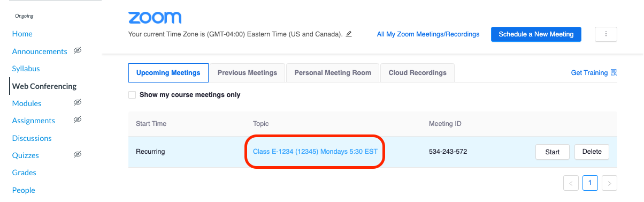Switch to the Personal Meeting Room tab
Viewport: 644px width, 202px height.
pos(333,73)
